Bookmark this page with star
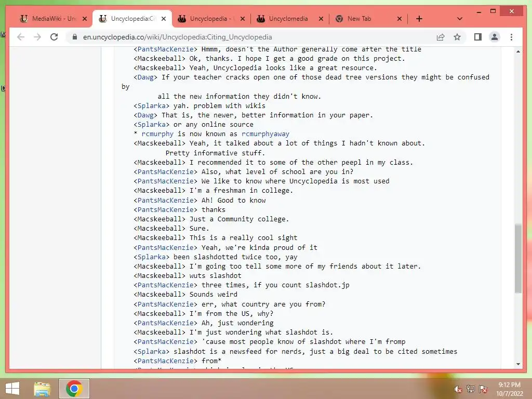 pos(457,37)
